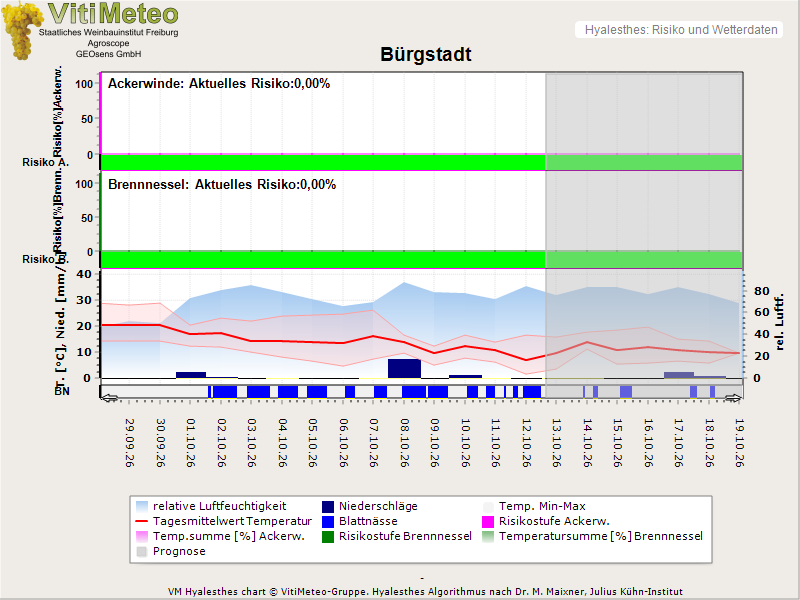Click the BN row label beside the leaf-wetness strip
Image resolution: width=800 pixels, height=600 pixels.
click(x=62, y=391)
